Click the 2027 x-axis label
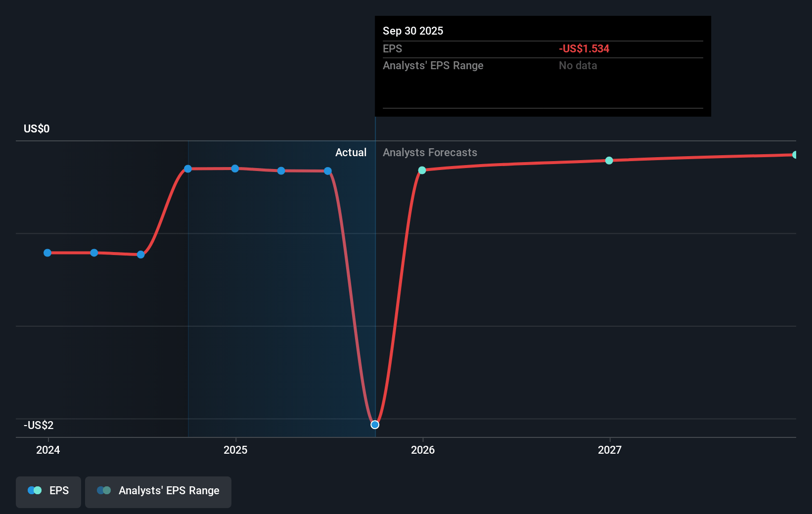 click(x=610, y=450)
